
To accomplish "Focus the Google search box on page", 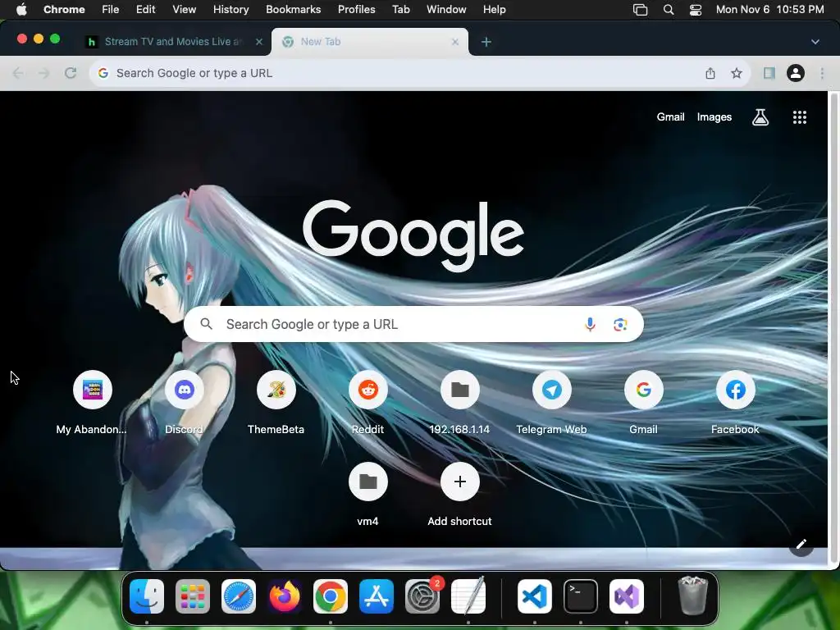I will 413,324.
